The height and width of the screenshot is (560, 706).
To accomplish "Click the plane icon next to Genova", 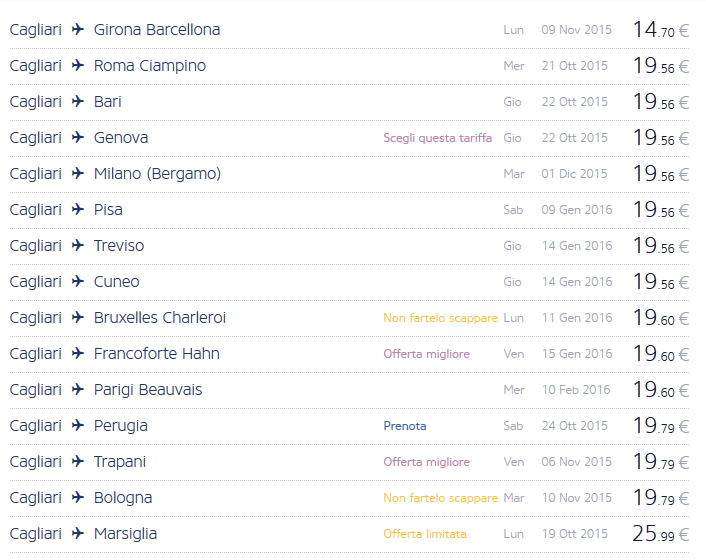I will [78, 138].
